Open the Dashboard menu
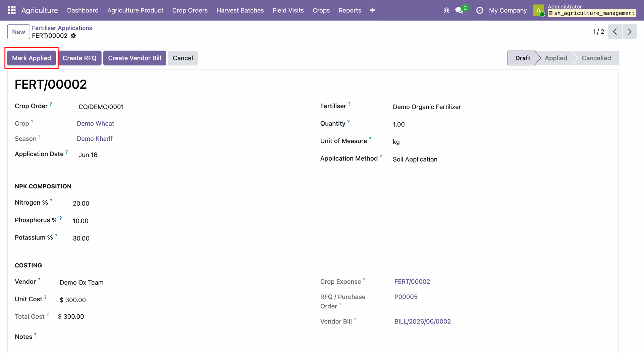This screenshot has width=644, height=353. click(x=83, y=10)
